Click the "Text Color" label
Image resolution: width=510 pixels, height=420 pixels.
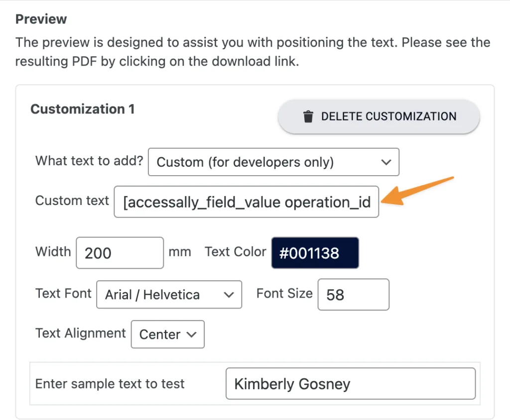[x=235, y=252]
